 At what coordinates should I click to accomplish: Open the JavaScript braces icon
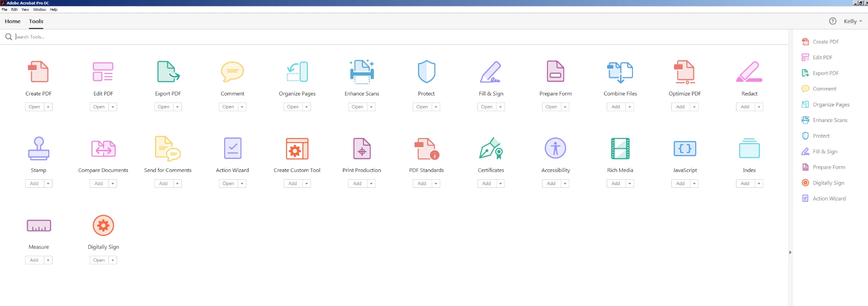(x=685, y=148)
